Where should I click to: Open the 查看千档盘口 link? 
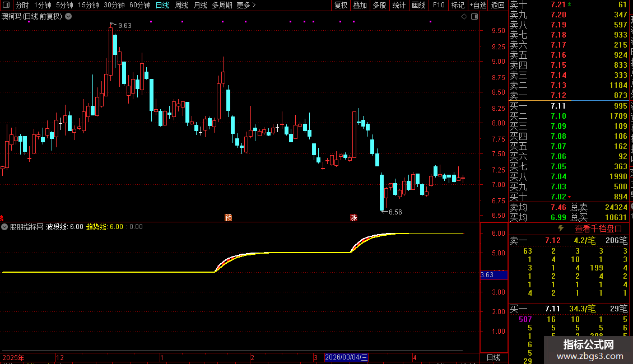(598, 229)
